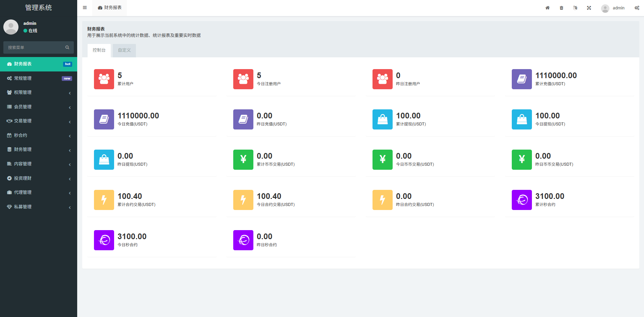Expand the 投资理财 sidebar menu
Image resolution: width=644 pixels, height=317 pixels.
click(x=39, y=178)
